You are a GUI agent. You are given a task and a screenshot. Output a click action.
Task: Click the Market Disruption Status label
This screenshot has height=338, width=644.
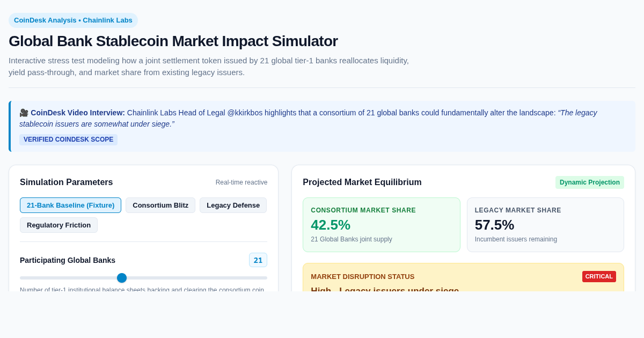[363, 277]
